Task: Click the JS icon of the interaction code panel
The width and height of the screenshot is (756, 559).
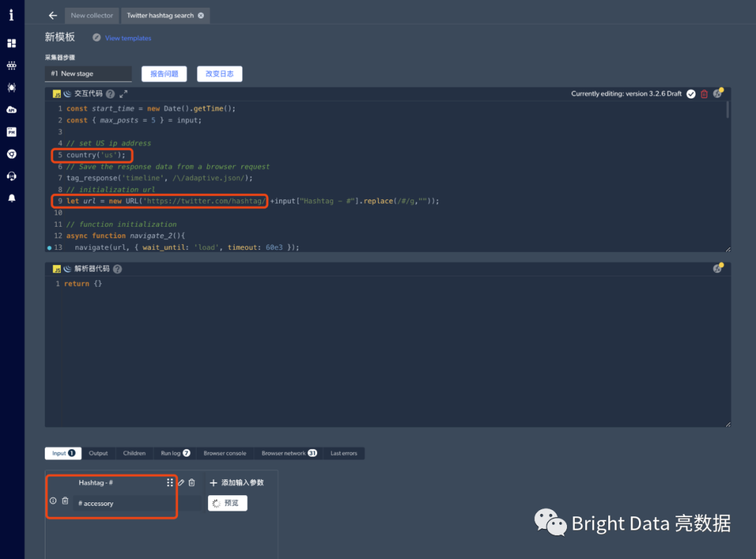Action: (x=57, y=94)
